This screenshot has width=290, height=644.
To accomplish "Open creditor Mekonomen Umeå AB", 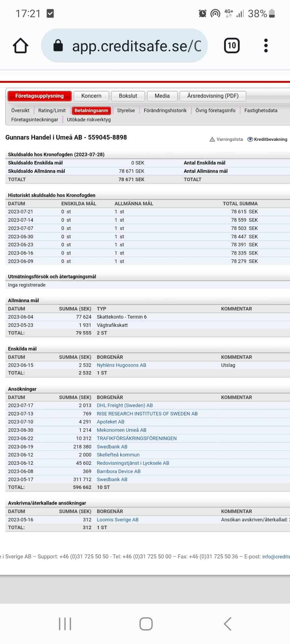I will 122,430.
